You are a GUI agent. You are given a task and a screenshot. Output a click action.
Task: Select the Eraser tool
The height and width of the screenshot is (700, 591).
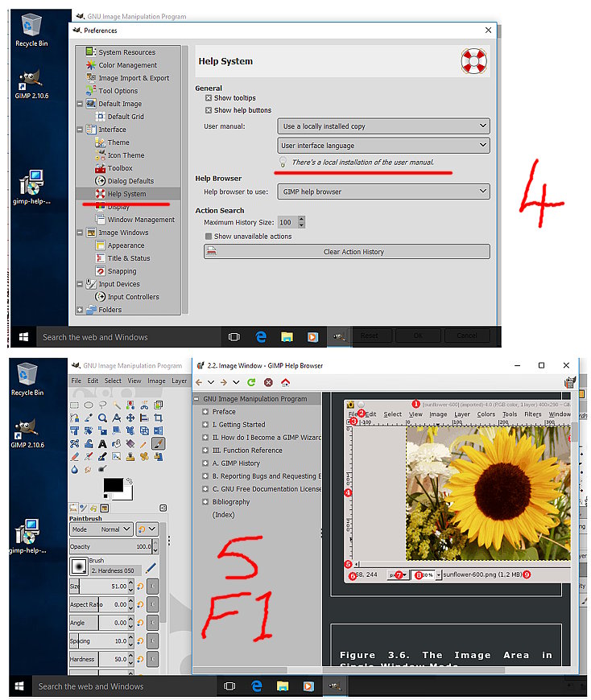tap(74, 457)
